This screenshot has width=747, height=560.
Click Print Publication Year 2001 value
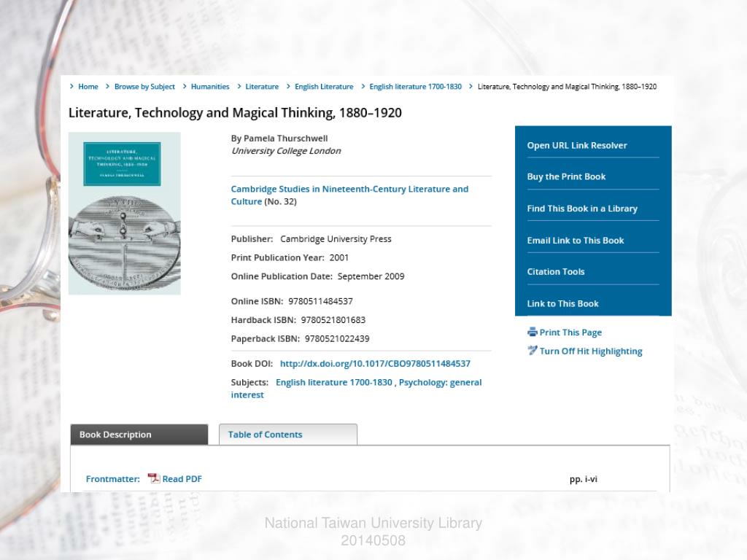(338, 257)
